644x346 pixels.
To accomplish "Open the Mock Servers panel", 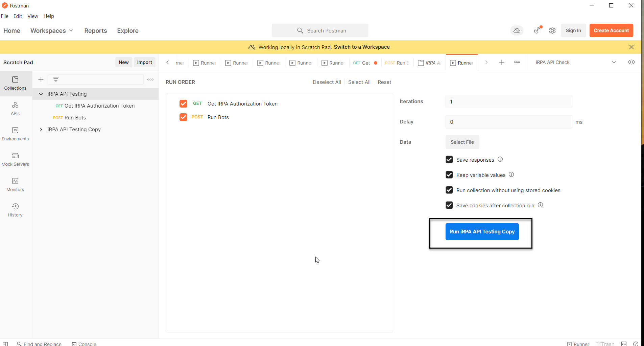I will (x=15, y=159).
